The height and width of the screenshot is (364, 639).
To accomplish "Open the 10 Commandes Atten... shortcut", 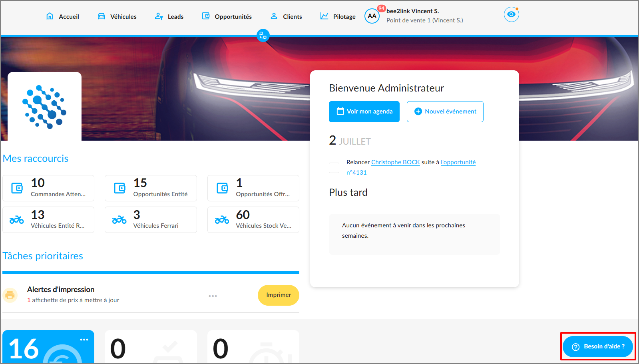I will [x=48, y=188].
